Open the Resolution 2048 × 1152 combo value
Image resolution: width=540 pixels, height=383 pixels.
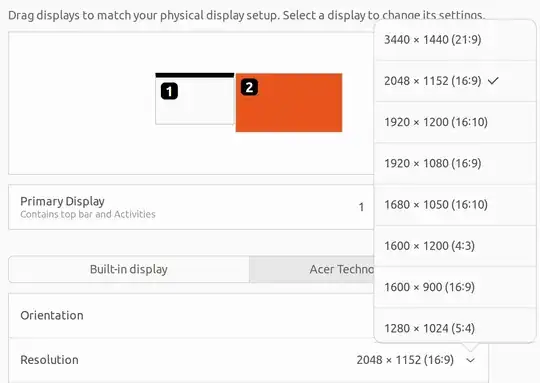(405, 360)
